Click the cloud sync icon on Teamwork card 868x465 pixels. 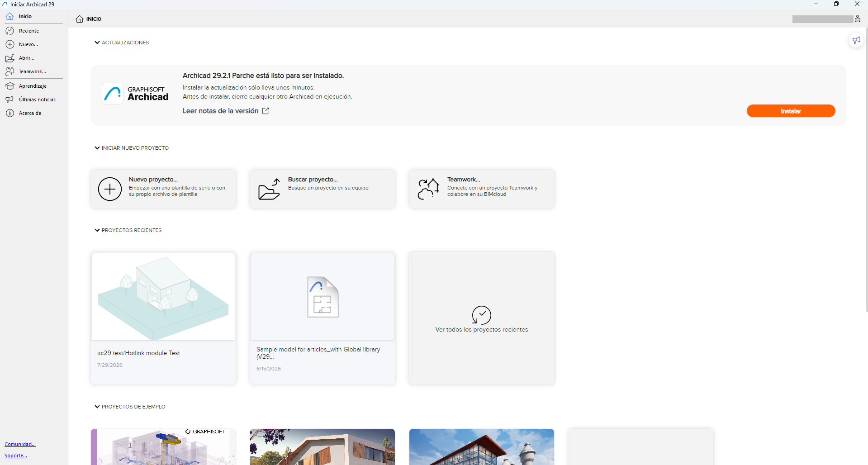pos(428,189)
